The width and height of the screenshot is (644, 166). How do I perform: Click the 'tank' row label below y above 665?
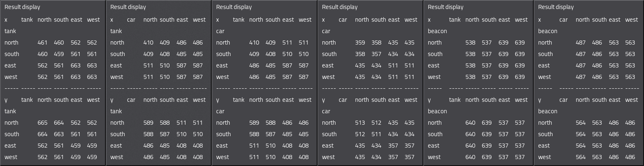click(10, 111)
